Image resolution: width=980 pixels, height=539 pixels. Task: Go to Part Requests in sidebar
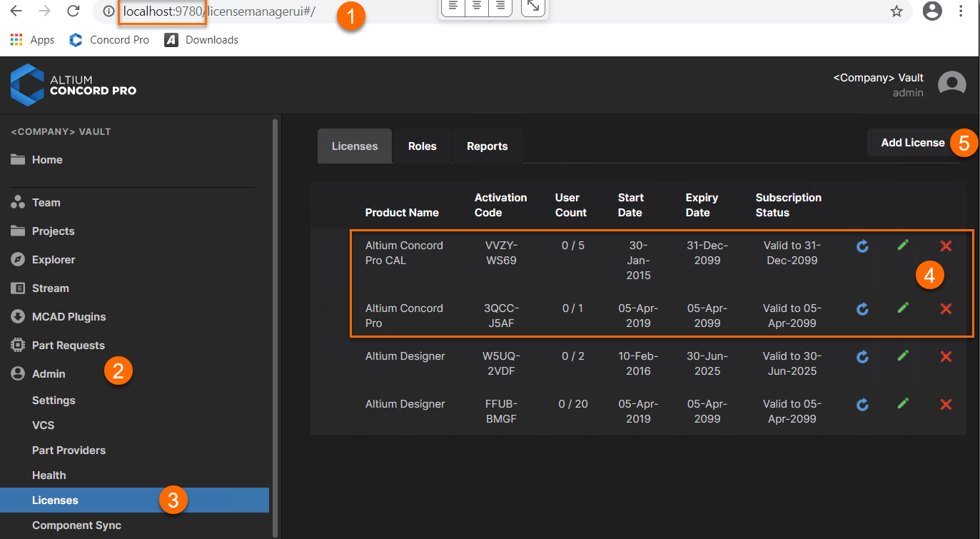click(68, 346)
